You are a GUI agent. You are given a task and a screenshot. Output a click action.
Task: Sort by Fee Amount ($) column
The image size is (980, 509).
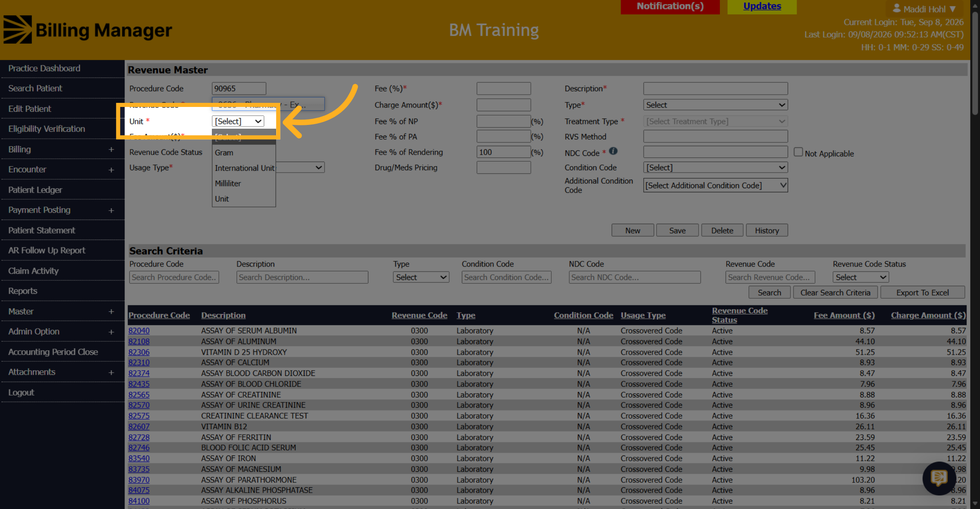844,315
